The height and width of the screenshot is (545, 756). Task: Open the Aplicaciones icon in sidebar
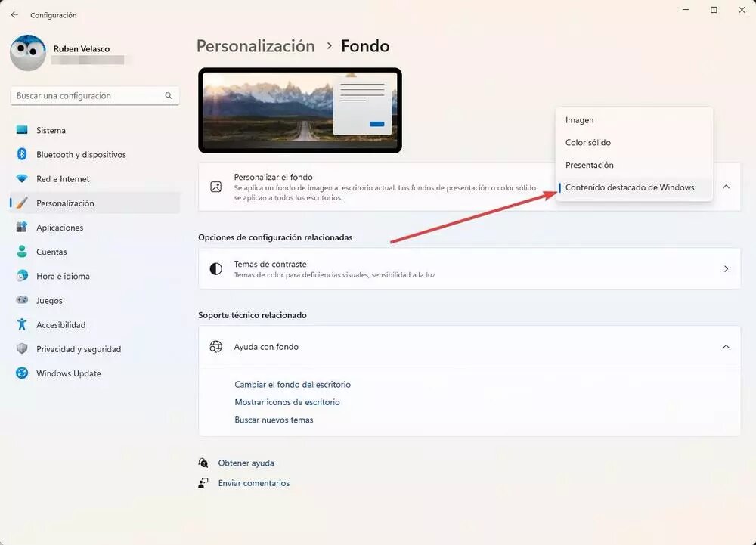pyautogui.click(x=22, y=228)
